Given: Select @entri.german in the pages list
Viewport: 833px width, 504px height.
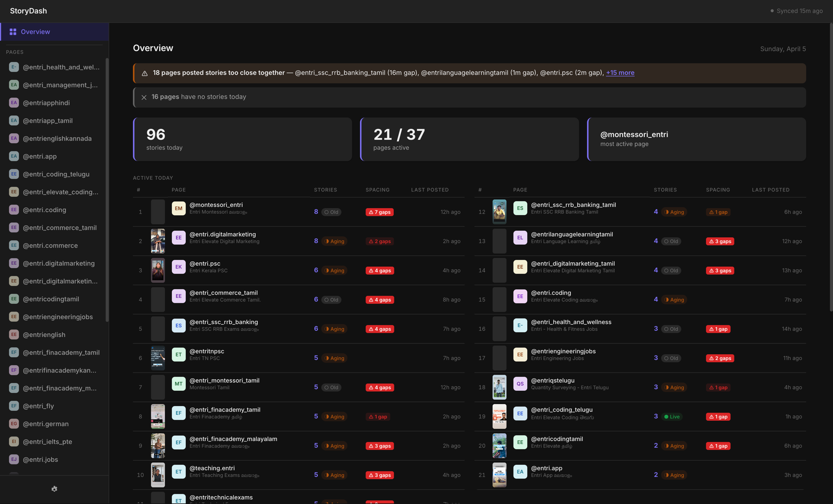Looking at the screenshot, I should point(46,424).
